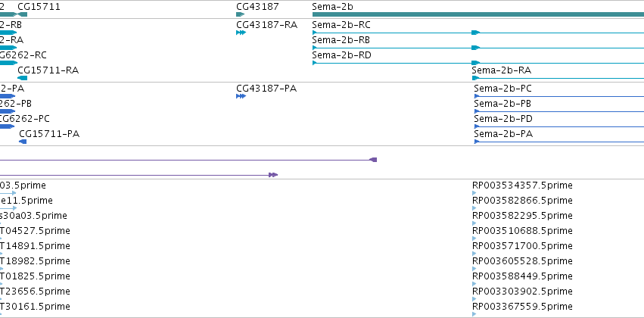Click the purple feature end block
This screenshot has width=644, height=318.
(373, 160)
